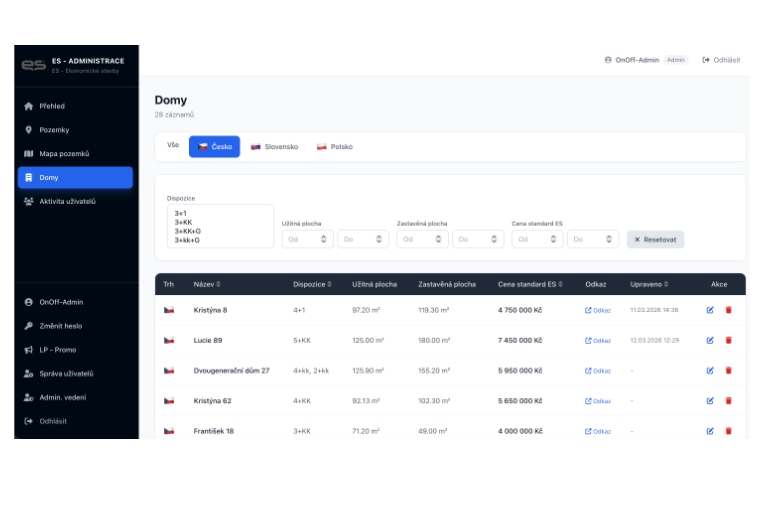Viewport: 767px width, 511px height.
Task: Delete the Lucie 89 row via trash icon
Action: coord(728,340)
